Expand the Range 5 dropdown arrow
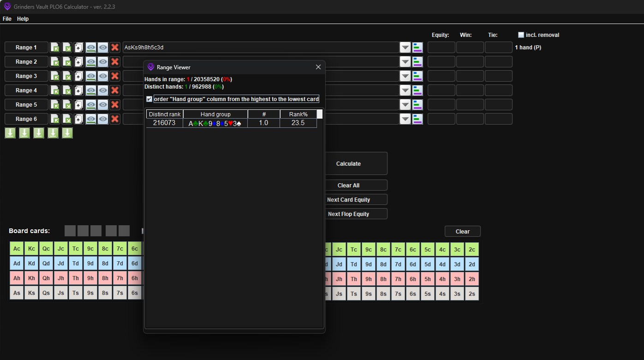The width and height of the screenshot is (644, 360). (405, 105)
